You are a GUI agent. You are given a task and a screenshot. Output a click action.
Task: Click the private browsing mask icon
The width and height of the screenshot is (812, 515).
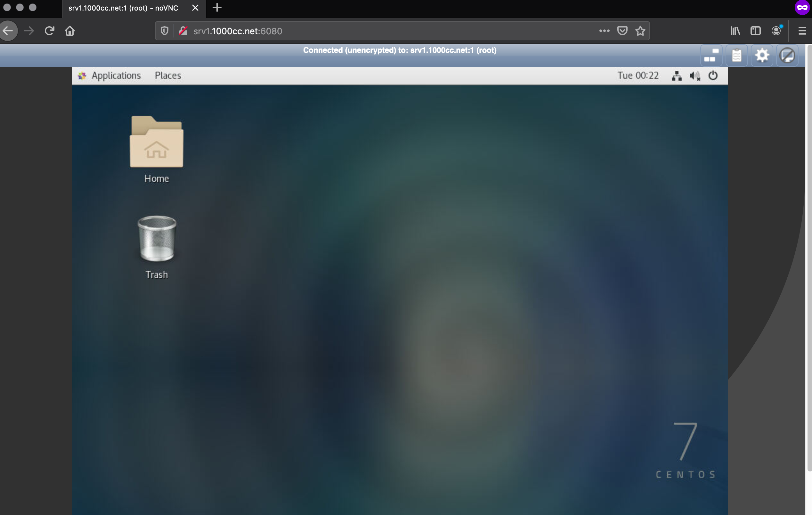point(802,7)
